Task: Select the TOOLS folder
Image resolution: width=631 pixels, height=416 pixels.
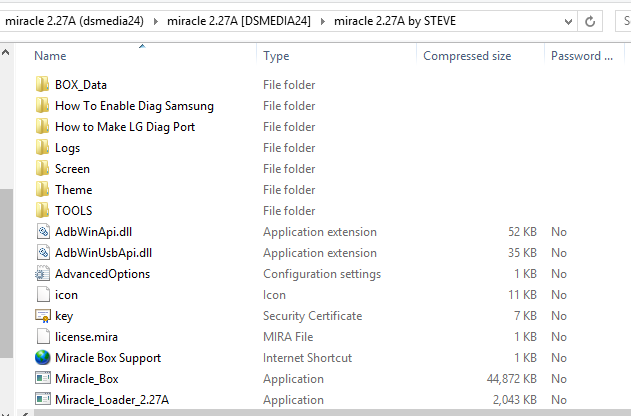Action: pyautogui.click(x=74, y=210)
